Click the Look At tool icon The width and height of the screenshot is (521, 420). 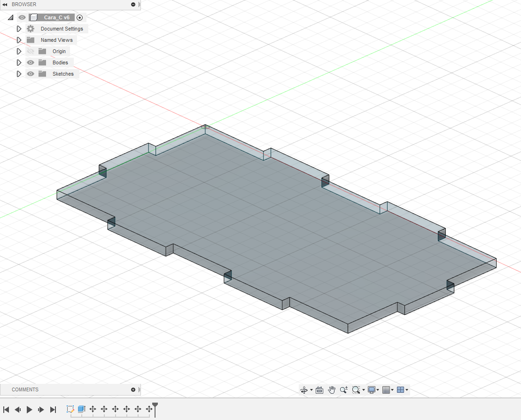click(319, 390)
